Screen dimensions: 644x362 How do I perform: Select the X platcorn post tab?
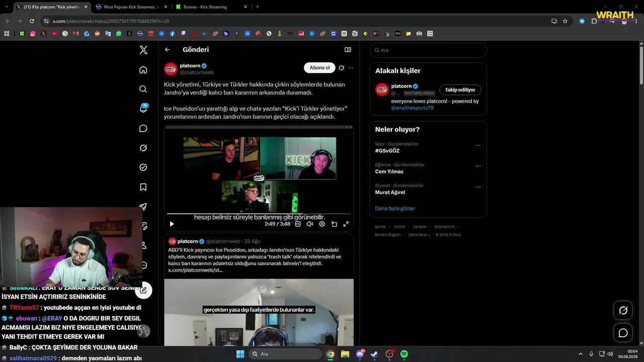51,7
